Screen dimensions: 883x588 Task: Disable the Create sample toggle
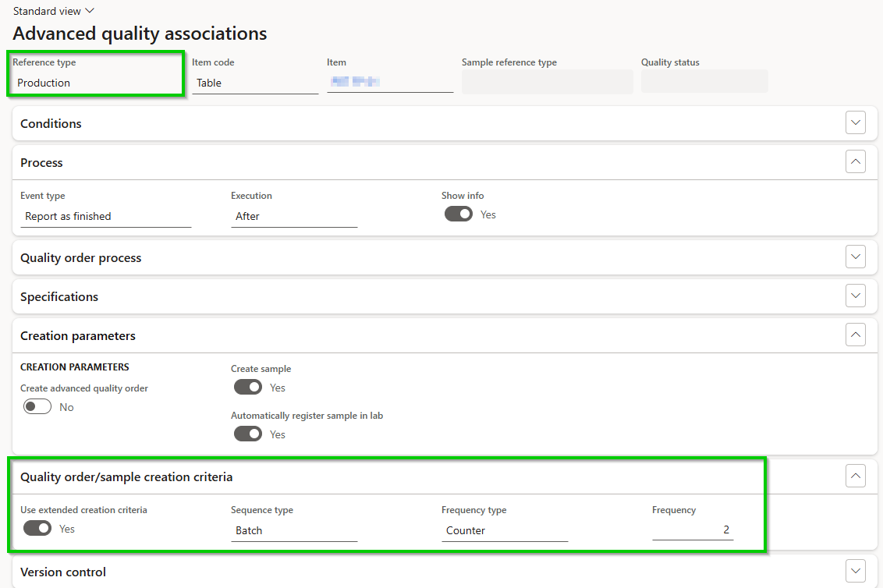(247, 387)
